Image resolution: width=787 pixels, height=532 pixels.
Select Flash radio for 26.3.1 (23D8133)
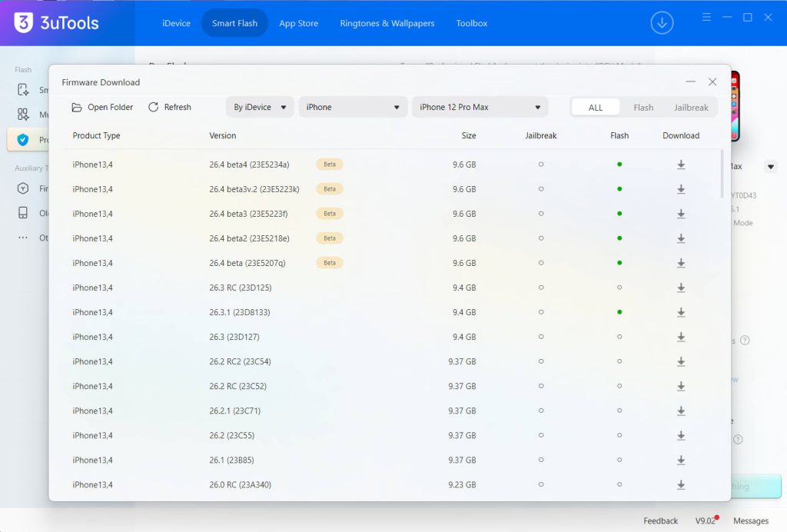(x=619, y=312)
